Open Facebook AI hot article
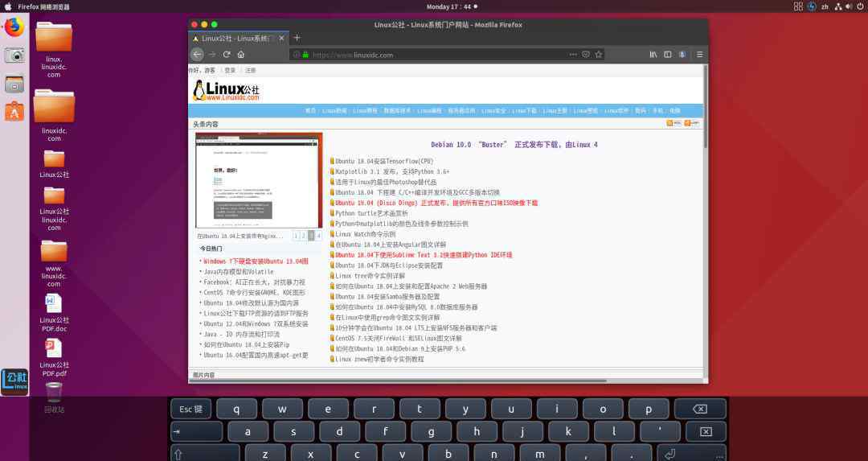This screenshot has width=868, height=461. coord(254,282)
